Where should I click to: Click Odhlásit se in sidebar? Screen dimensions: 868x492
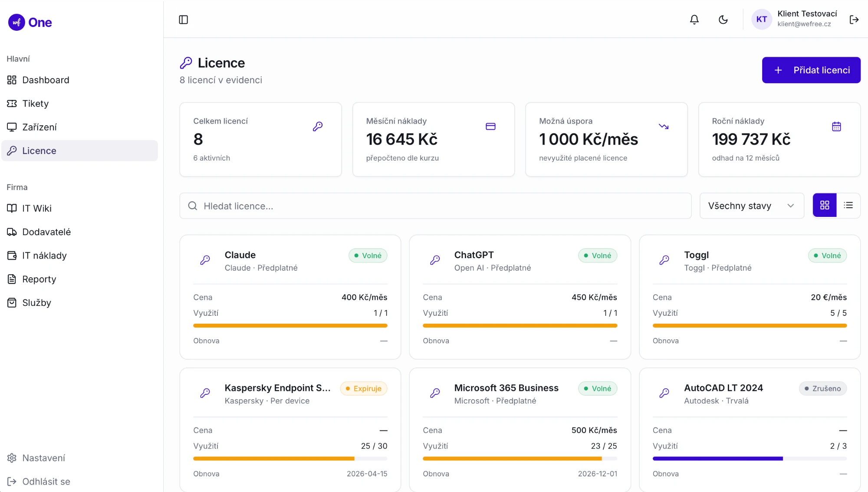click(x=80, y=481)
